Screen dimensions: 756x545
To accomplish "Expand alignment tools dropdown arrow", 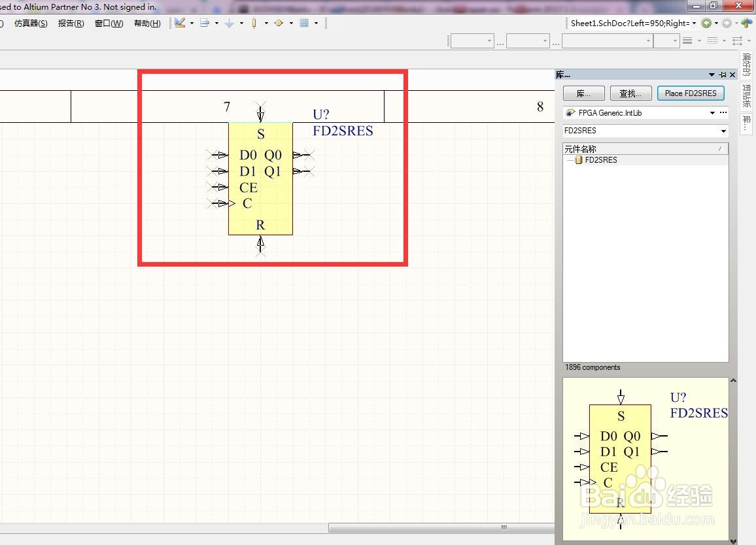I will pos(216,23).
